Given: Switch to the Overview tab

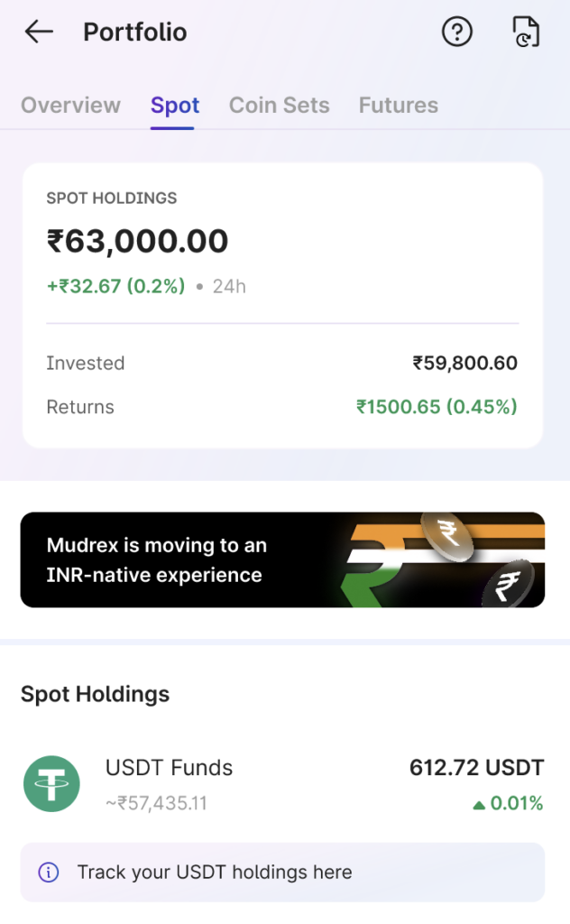Looking at the screenshot, I should (70, 106).
